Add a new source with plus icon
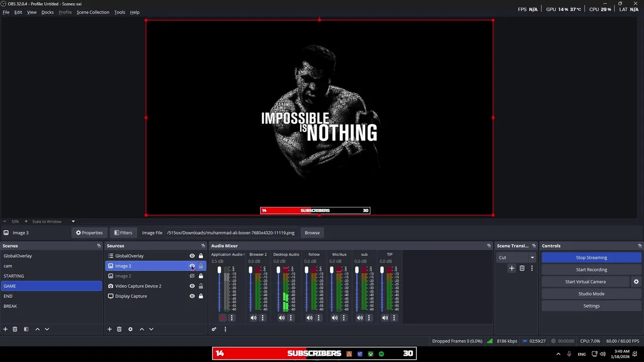Image resolution: width=644 pixels, height=362 pixels. point(110,329)
